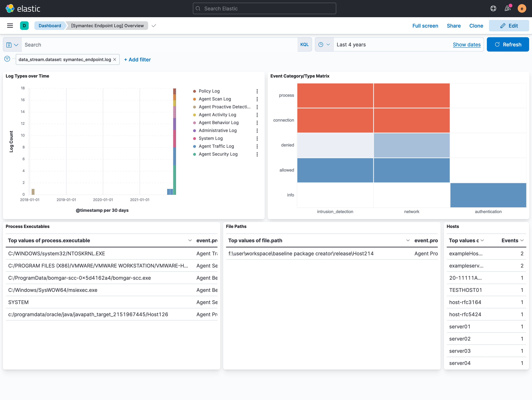This screenshot has height=400, width=532.
Task: Switch the KQL query language toggle
Action: coord(304,44)
